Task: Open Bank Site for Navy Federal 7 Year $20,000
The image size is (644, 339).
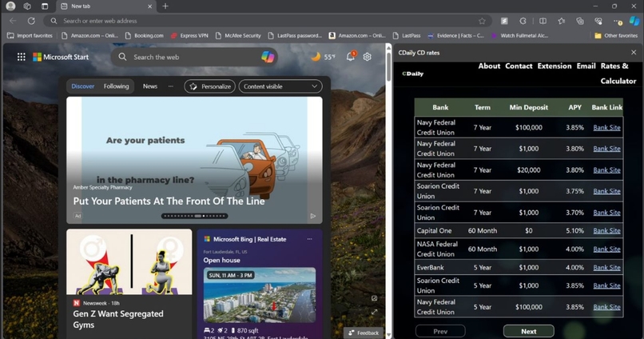Action: pyautogui.click(x=606, y=170)
